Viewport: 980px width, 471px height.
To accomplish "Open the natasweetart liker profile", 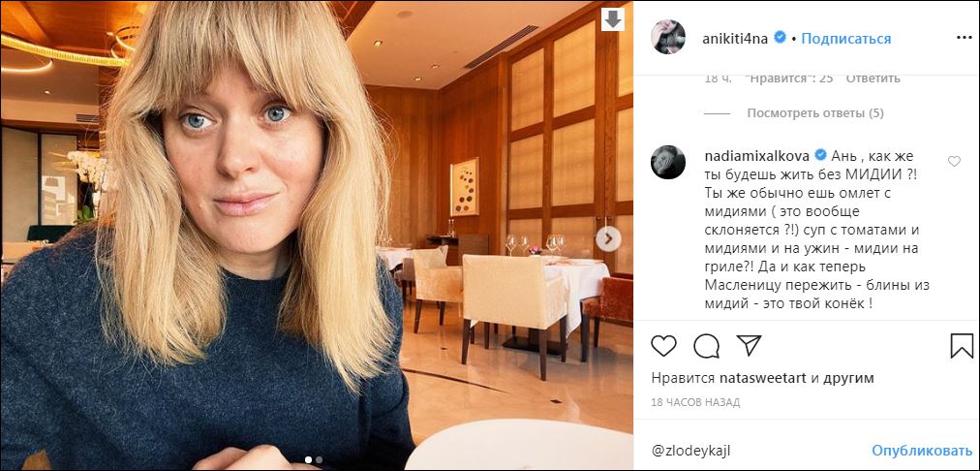I will (x=761, y=378).
